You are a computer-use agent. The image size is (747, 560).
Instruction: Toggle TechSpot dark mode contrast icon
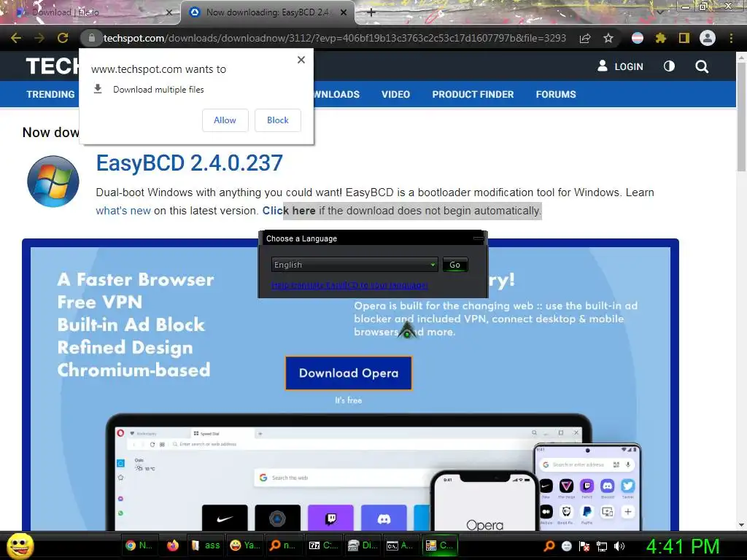670,66
